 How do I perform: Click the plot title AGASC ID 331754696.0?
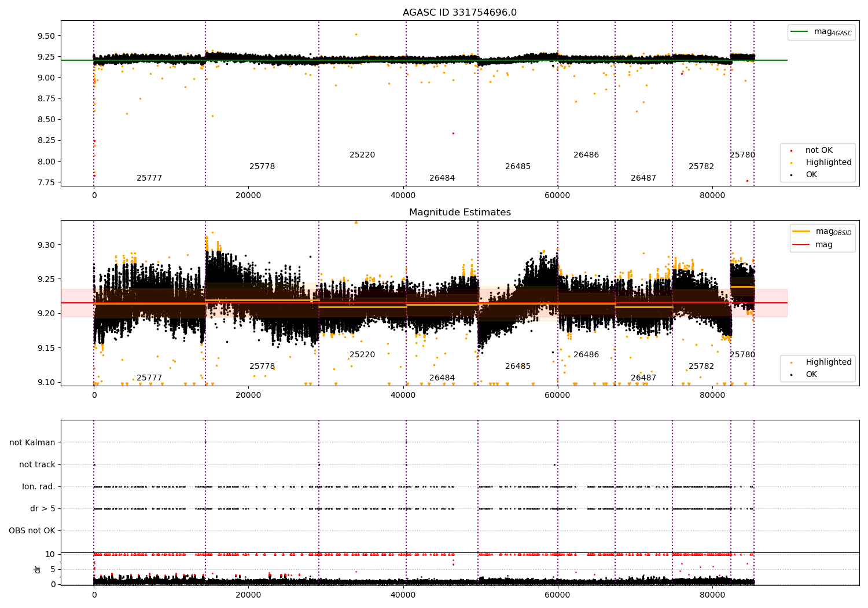(459, 13)
